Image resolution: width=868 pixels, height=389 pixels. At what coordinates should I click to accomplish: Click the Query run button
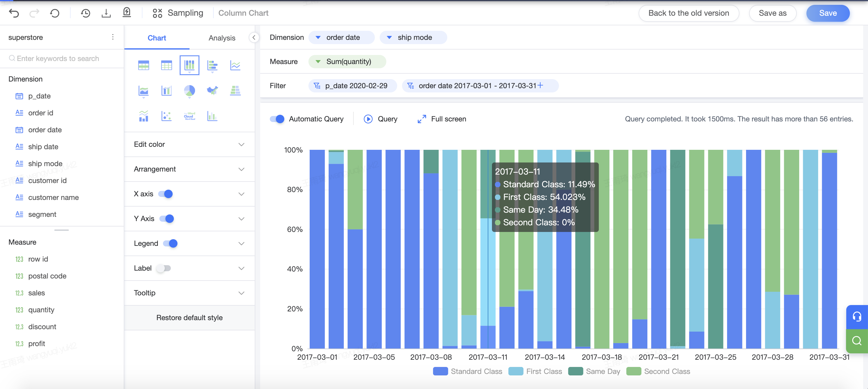coord(380,119)
